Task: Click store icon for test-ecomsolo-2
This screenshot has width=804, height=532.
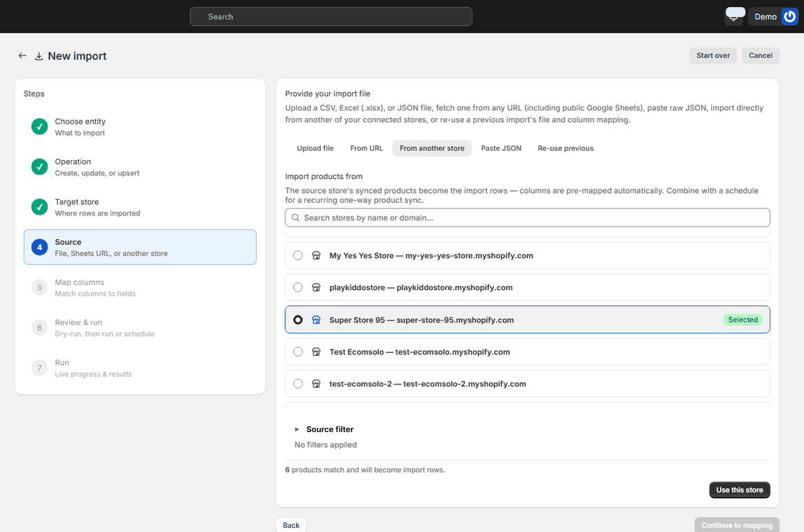Action: [x=317, y=384]
